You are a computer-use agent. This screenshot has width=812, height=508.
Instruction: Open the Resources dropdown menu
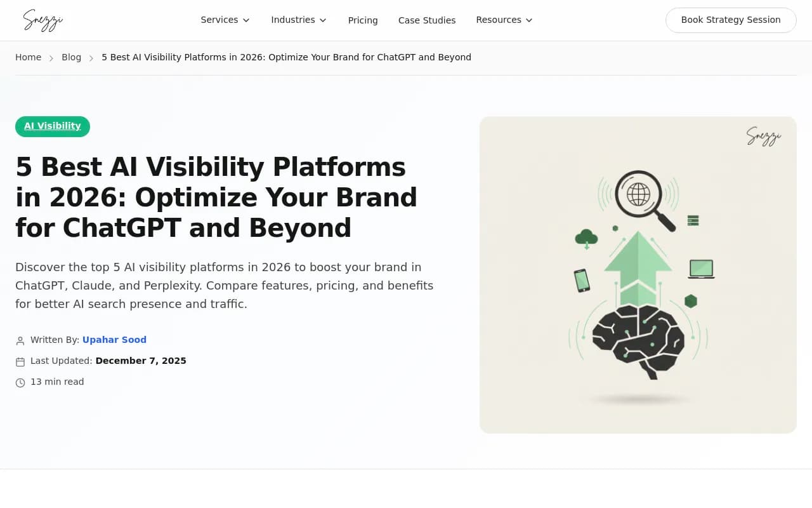pyautogui.click(x=504, y=20)
